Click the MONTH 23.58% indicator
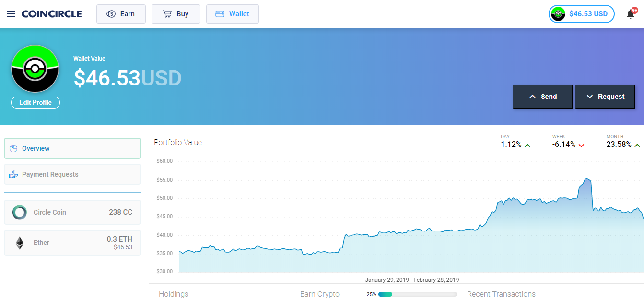This screenshot has width=644, height=304. (623, 142)
